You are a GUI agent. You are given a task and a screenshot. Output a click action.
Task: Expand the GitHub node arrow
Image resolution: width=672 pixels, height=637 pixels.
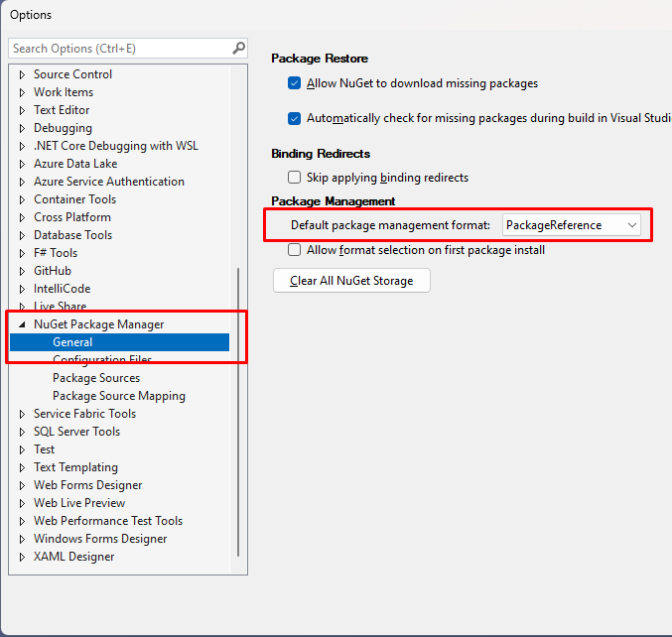[22, 271]
